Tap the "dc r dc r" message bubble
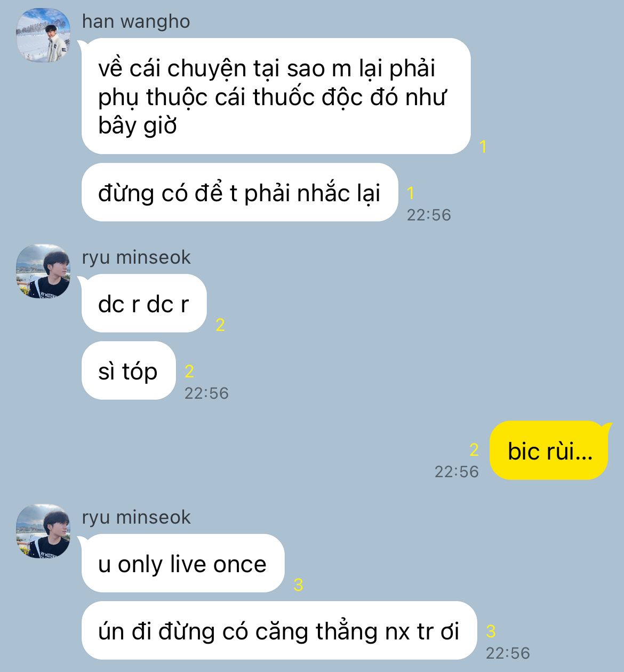Image resolution: width=624 pixels, height=672 pixels. point(143,303)
